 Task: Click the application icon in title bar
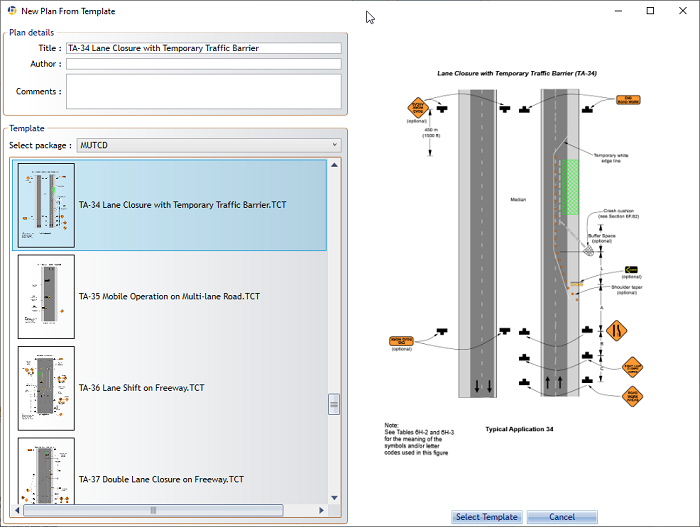click(9, 10)
